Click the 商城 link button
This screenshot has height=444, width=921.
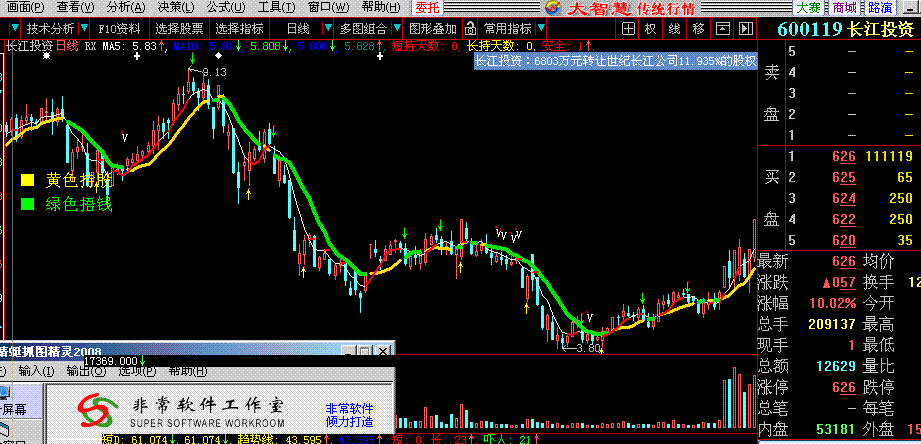[844, 8]
